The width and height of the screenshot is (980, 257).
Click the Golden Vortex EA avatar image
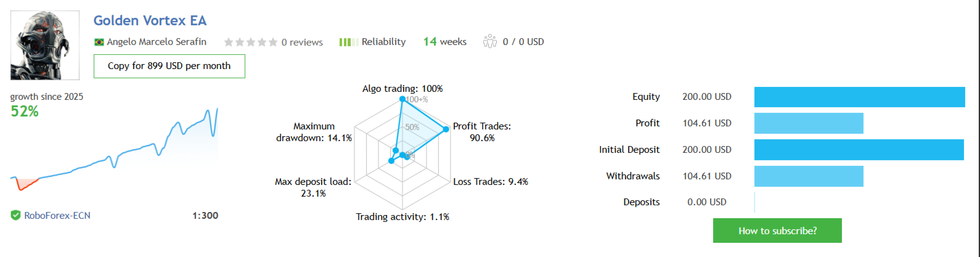pyautogui.click(x=45, y=46)
